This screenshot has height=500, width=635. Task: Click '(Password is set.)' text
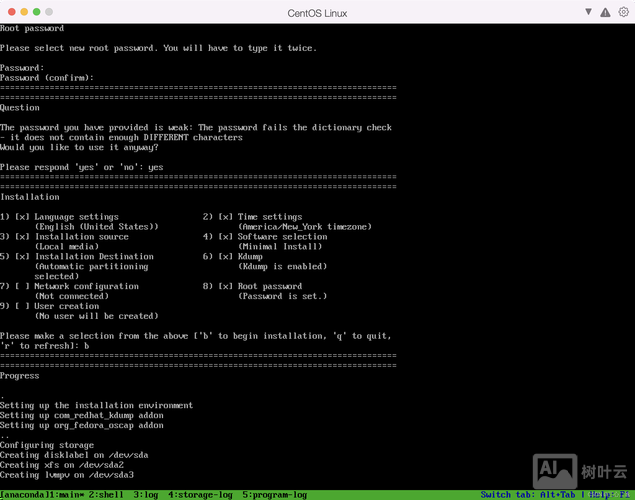coord(282,296)
